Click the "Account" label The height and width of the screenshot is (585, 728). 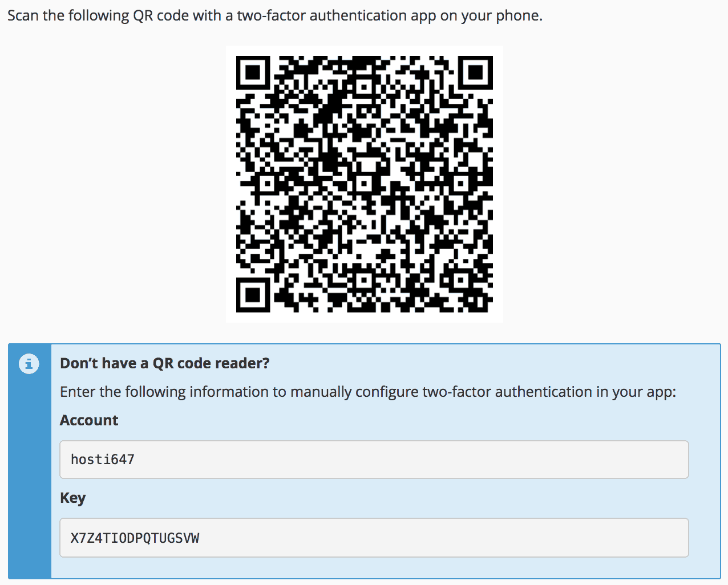click(89, 420)
